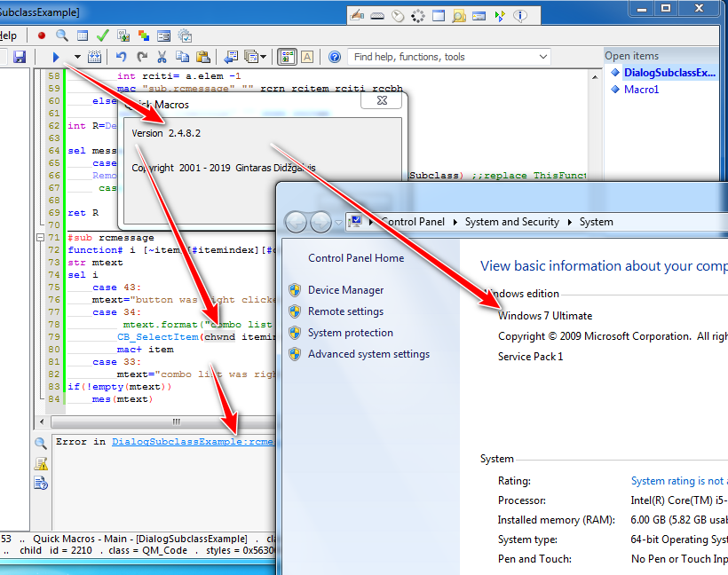Screen dimensions: 728x575
Task: Open Control Panel Home link
Action: click(356, 258)
